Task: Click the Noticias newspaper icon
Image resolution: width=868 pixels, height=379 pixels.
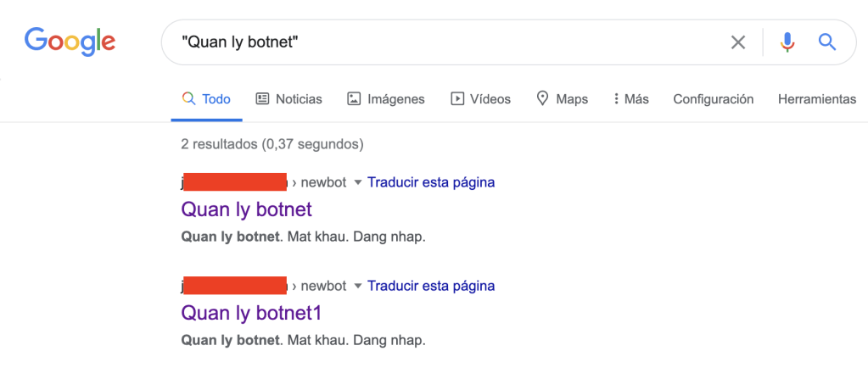Action: (x=262, y=99)
